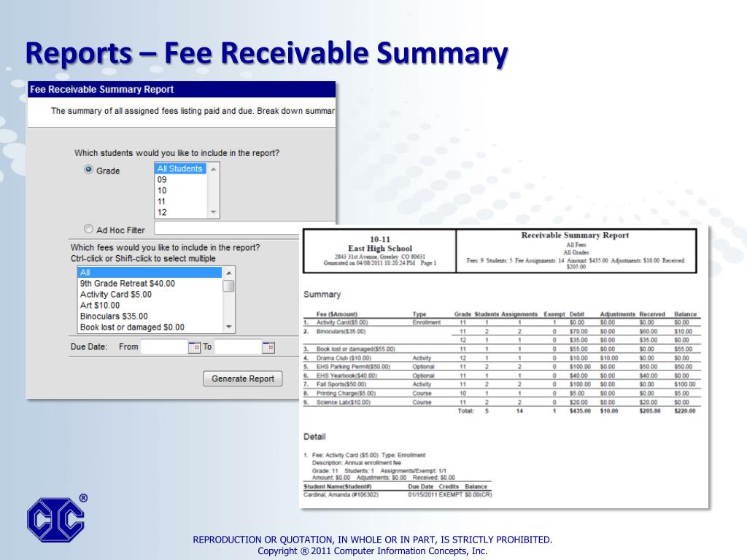Click Binoculars($35.00) row in summary
The width and height of the screenshot is (747, 560).
502,332
